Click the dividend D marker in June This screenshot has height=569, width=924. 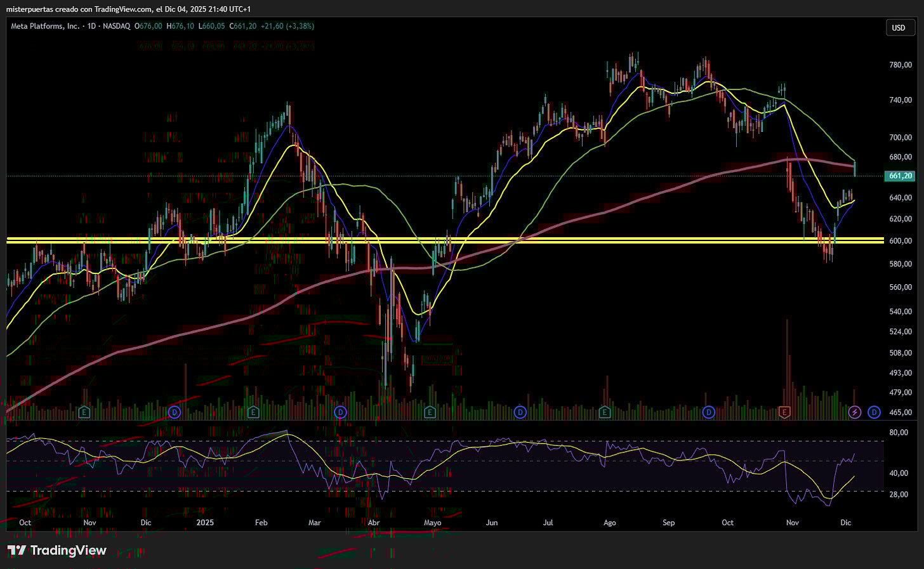click(x=520, y=412)
